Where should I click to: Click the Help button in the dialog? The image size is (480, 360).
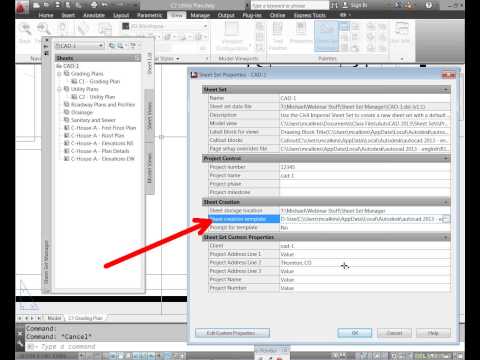pos(433,333)
